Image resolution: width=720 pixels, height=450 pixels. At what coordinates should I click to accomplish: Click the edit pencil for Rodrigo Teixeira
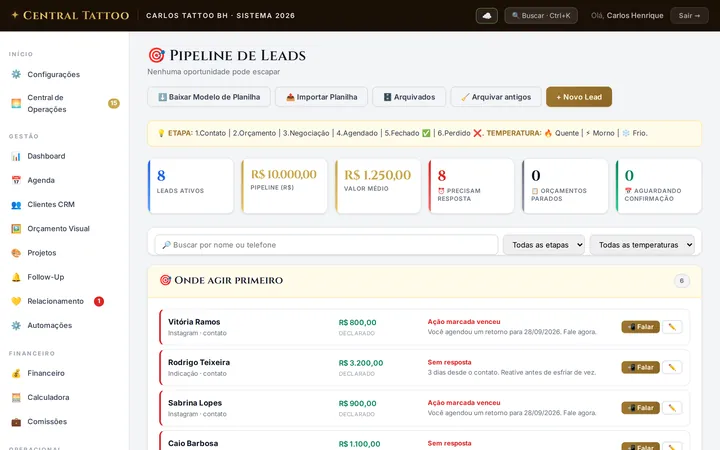tap(672, 367)
